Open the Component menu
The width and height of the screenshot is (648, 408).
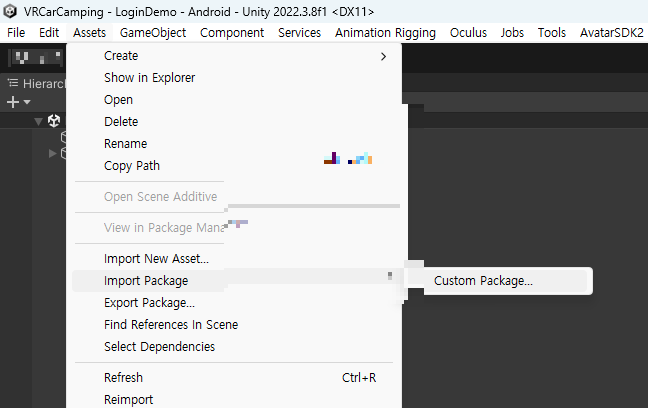point(232,33)
